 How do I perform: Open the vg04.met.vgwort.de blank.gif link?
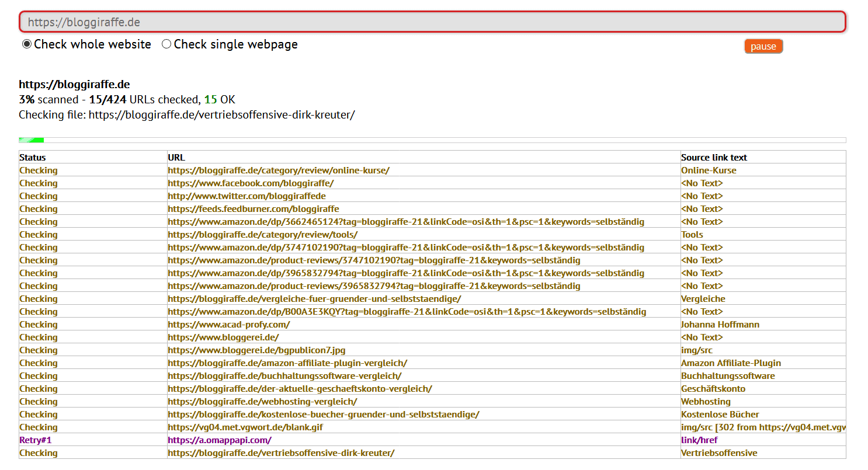(x=245, y=427)
